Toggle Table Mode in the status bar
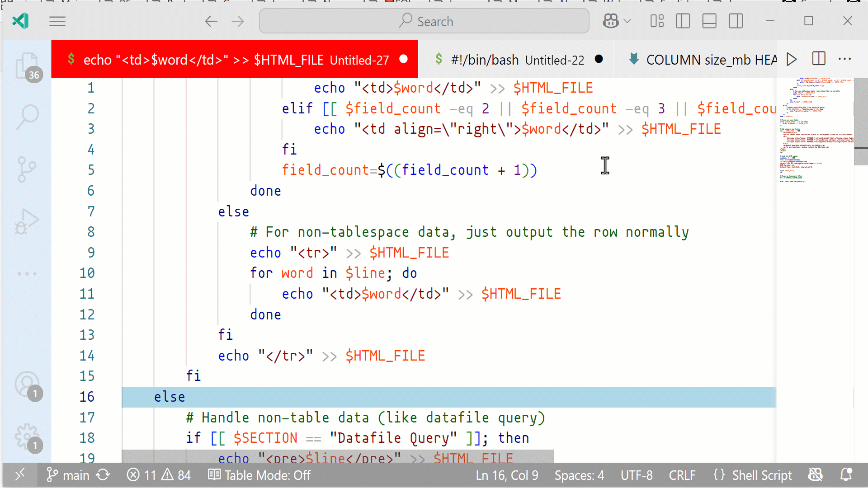Viewport: 868px width, 488px height. (x=259, y=475)
